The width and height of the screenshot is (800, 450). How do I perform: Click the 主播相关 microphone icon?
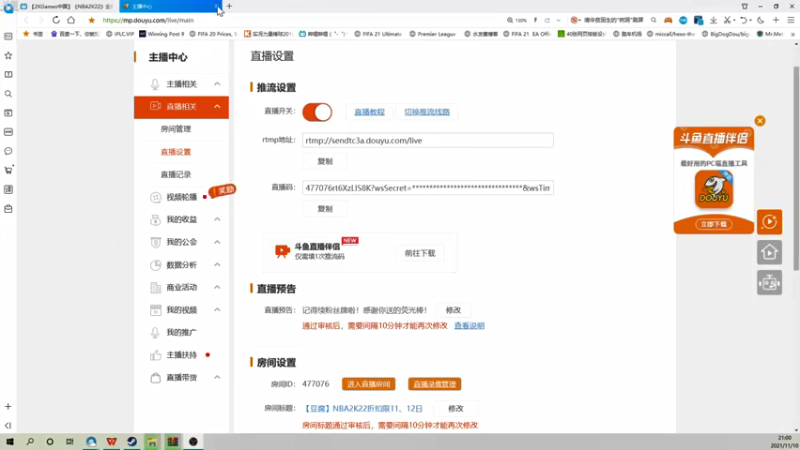point(155,84)
